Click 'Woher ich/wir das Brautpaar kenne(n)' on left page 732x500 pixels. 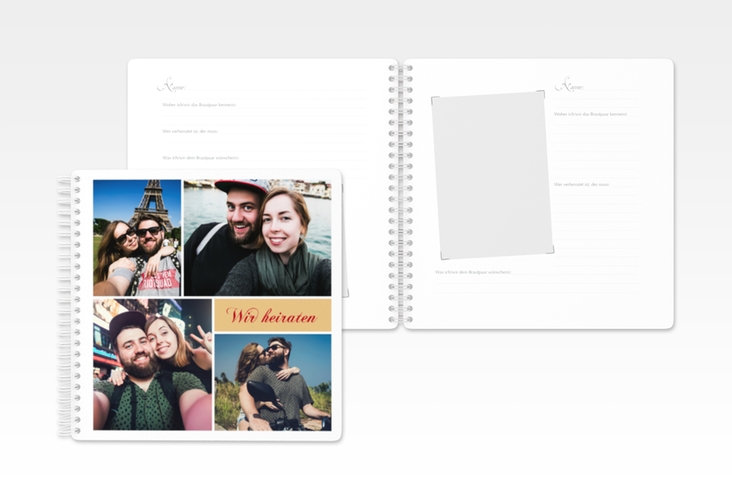pos(199,105)
